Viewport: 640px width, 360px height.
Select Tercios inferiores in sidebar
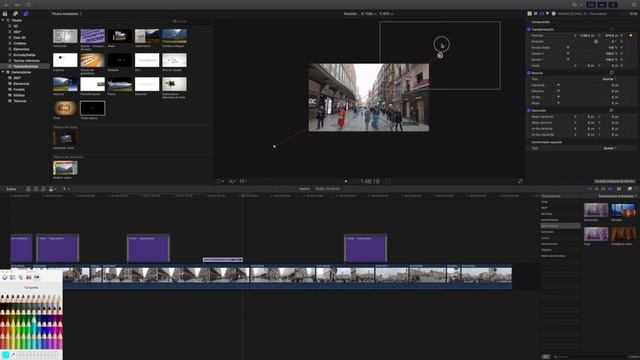click(26, 60)
